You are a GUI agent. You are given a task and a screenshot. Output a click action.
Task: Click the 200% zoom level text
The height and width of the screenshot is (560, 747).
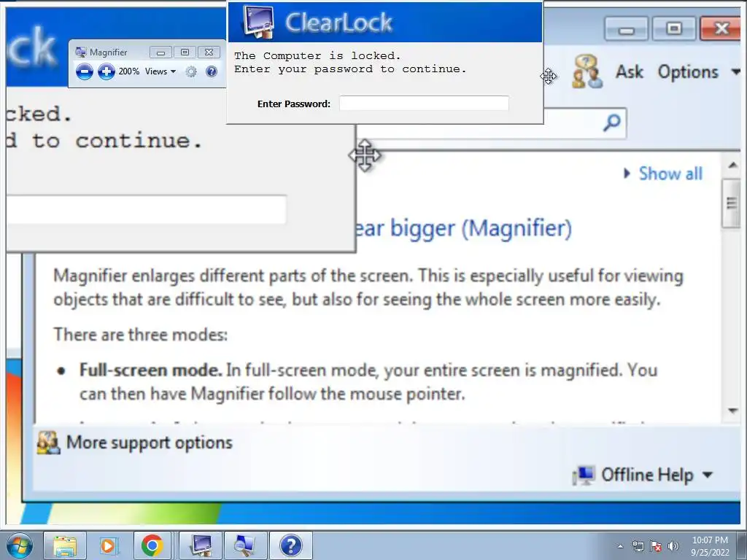[128, 71]
